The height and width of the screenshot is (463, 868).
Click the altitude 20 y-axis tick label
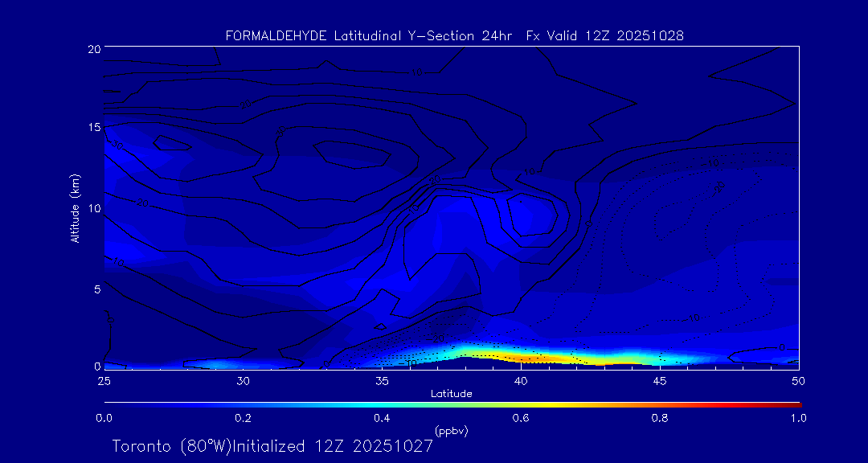tap(92, 49)
